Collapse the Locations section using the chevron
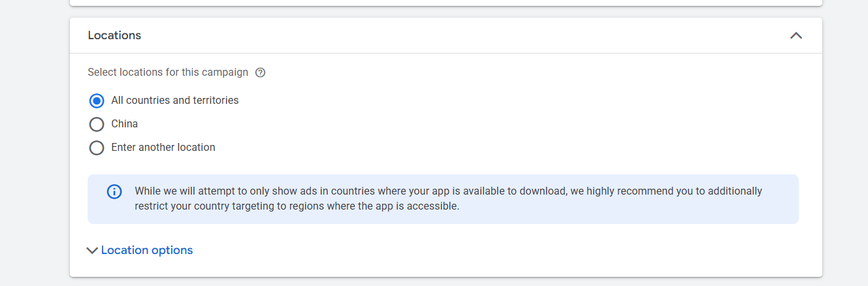Image resolution: width=868 pixels, height=286 pixels. pyautogui.click(x=796, y=36)
